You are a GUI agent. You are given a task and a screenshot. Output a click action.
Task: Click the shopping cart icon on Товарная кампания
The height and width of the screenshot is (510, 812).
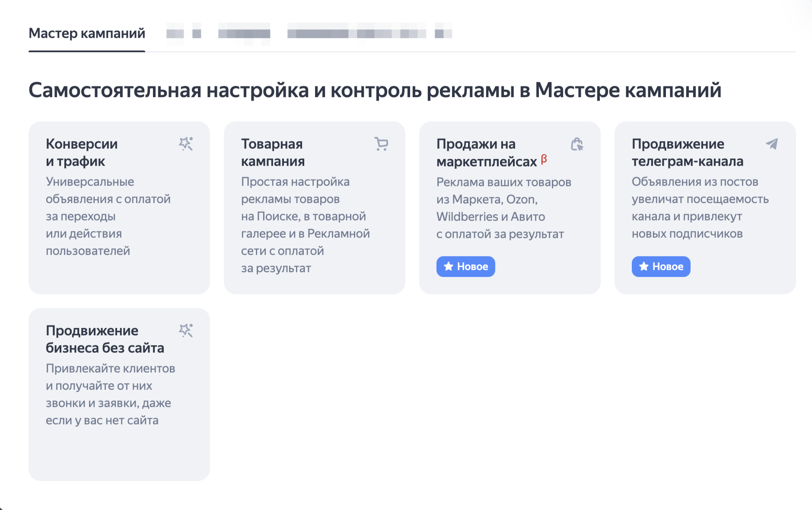click(x=381, y=144)
